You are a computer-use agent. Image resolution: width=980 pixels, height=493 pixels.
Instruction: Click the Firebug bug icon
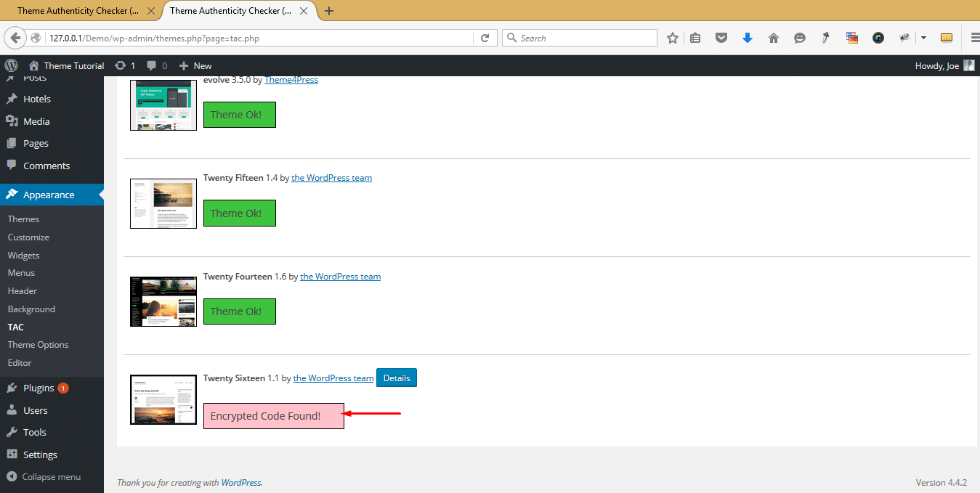click(905, 38)
